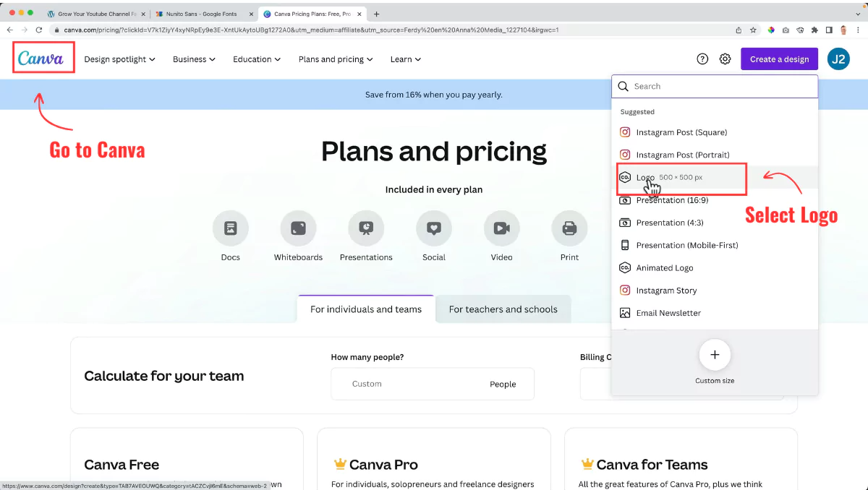Select the Video icon
The height and width of the screenshot is (490, 868).
(501, 228)
